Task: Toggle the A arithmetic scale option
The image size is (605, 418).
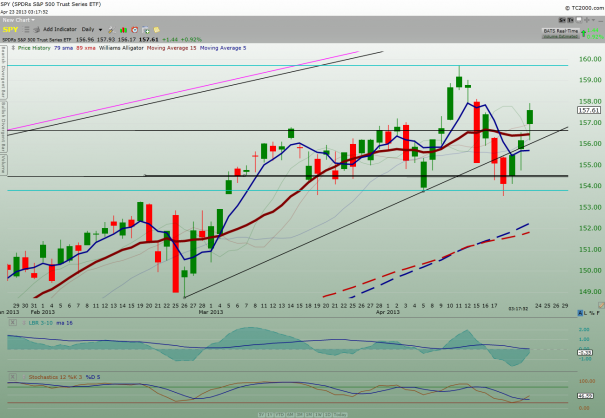Action: pyautogui.click(x=580, y=313)
